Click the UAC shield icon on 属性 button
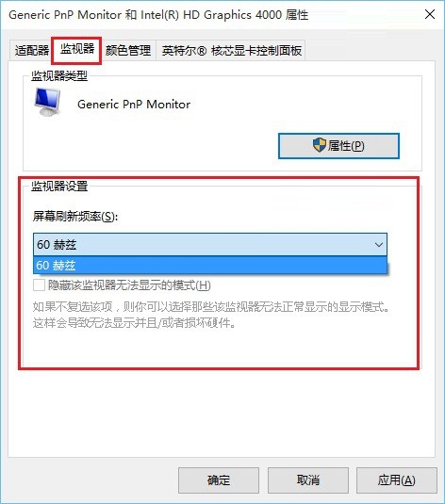The image size is (445, 504). click(x=320, y=146)
